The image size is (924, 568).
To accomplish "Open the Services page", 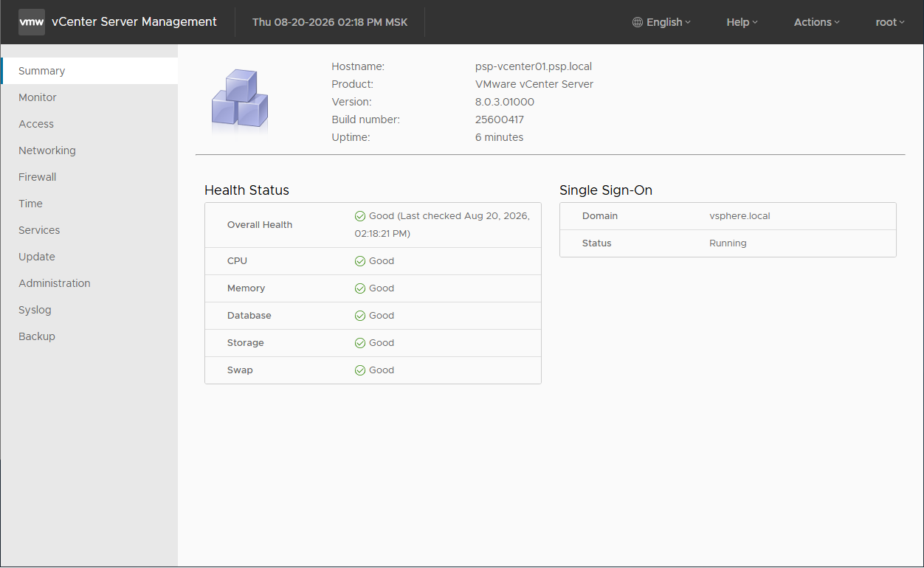I will pyautogui.click(x=89, y=230).
